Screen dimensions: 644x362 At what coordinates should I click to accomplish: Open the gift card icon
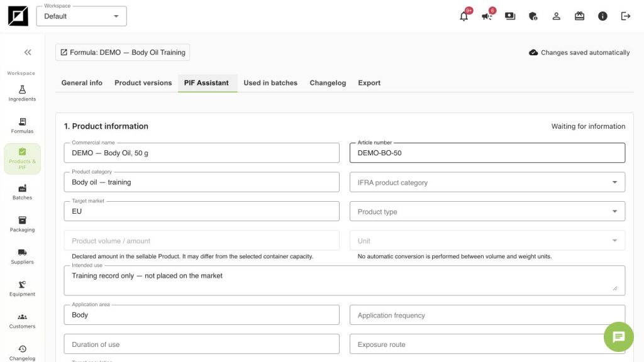point(579,16)
